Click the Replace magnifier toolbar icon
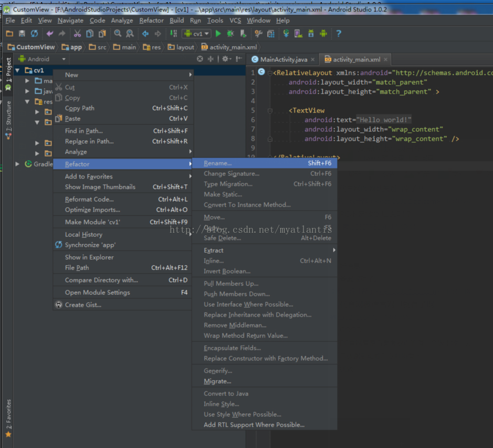 (130, 33)
